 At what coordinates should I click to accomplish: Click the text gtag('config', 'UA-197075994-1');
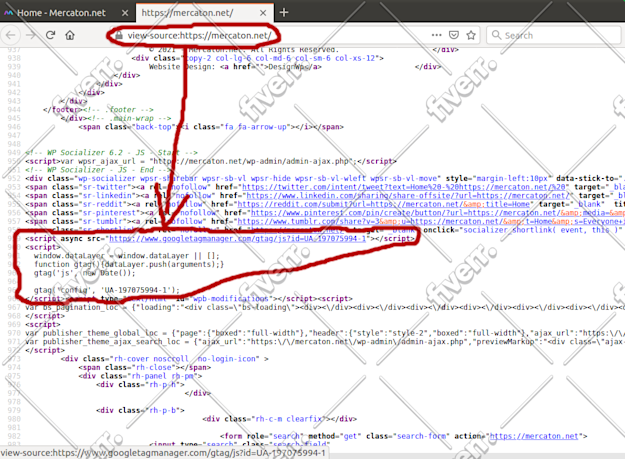click(x=107, y=290)
